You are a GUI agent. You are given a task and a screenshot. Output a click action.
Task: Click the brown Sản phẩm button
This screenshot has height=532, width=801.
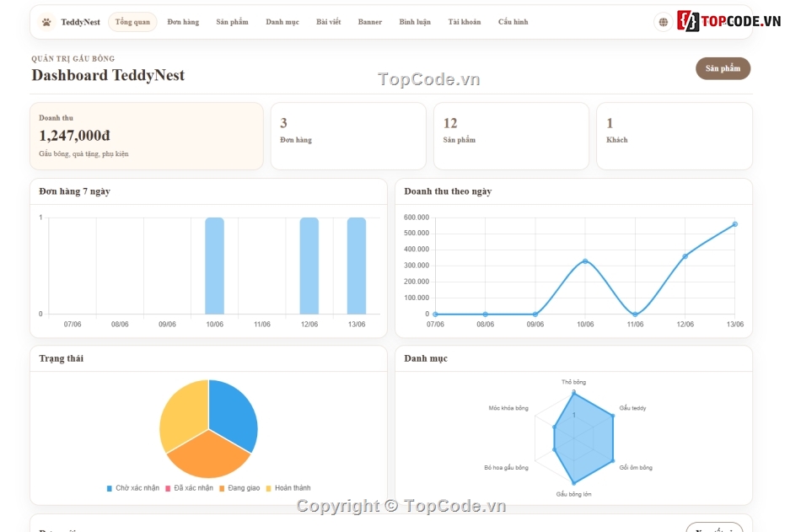723,68
